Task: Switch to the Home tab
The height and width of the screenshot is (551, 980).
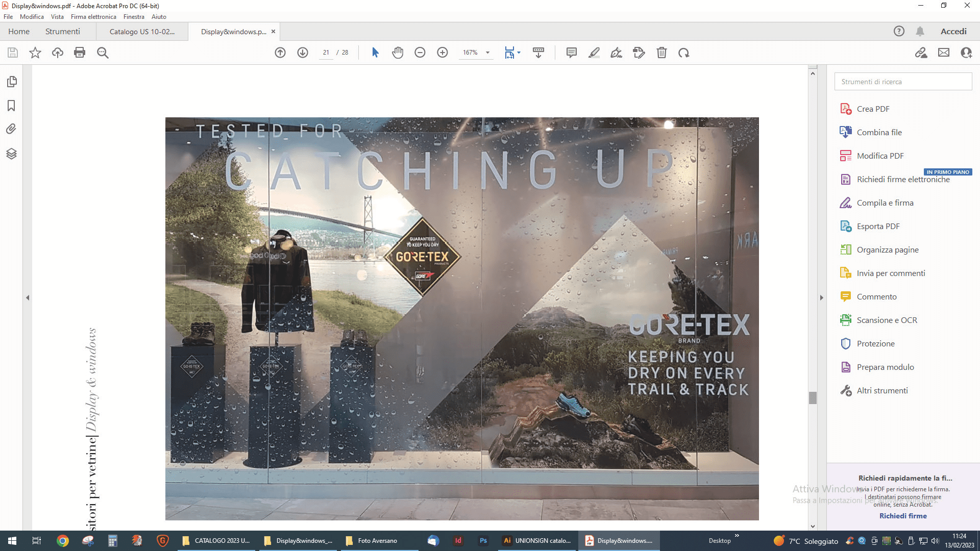Action: pos(19,32)
